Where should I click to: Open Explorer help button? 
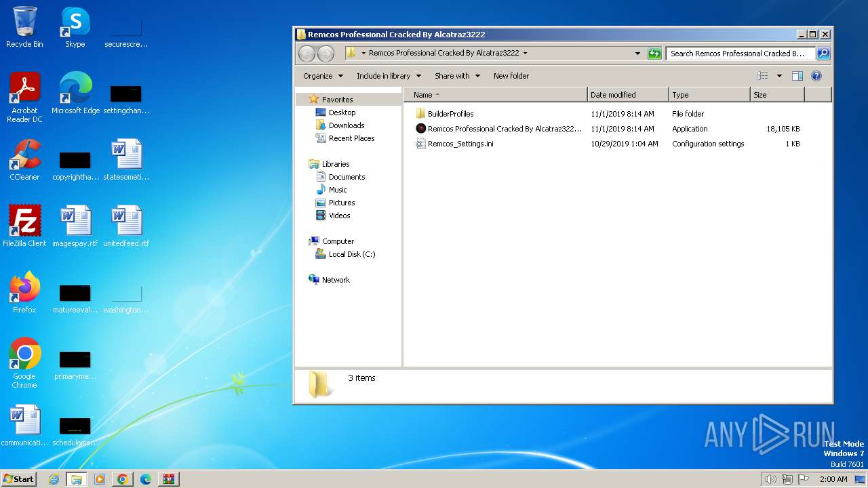coord(816,76)
